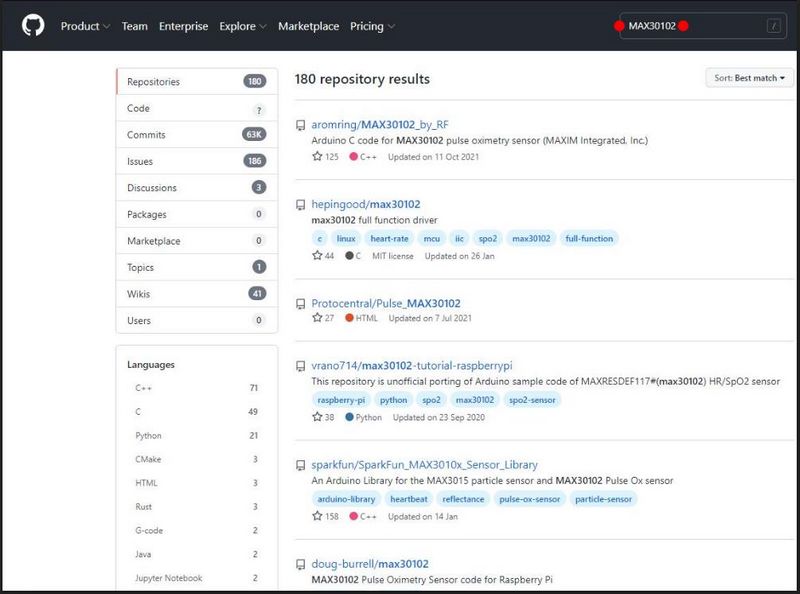Go to the Team page

pyautogui.click(x=135, y=26)
